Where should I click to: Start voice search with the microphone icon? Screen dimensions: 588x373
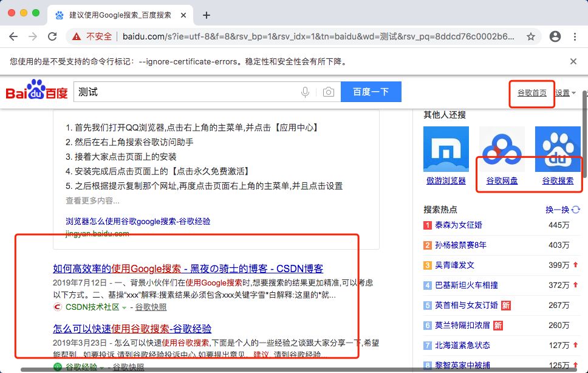(x=306, y=92)
